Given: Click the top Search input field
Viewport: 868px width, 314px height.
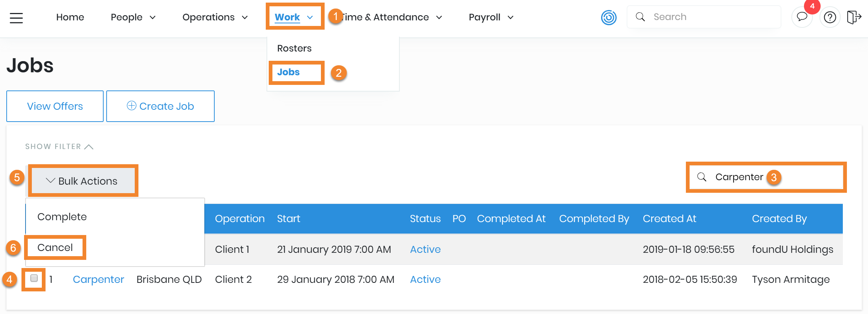Looking at the screenshot, I should [x=711, y=17].
